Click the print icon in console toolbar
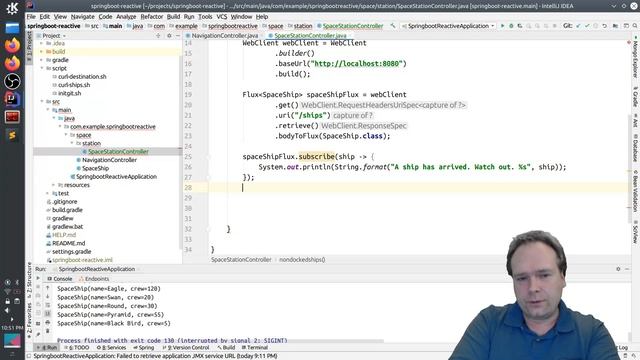This screenshot has width=640, height=360. [47, 322]
